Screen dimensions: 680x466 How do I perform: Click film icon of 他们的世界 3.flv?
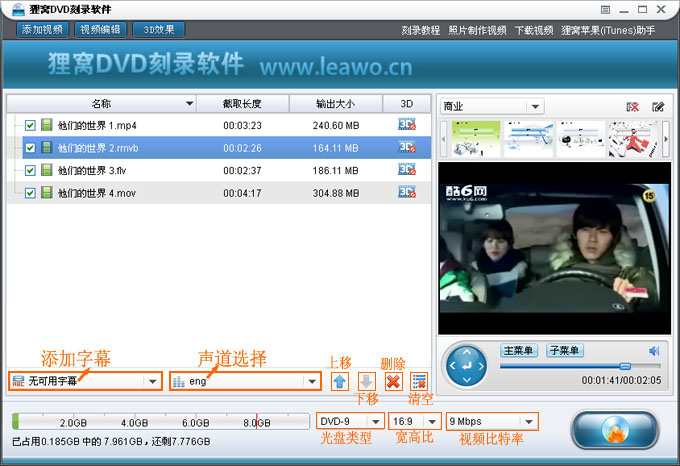46,170
